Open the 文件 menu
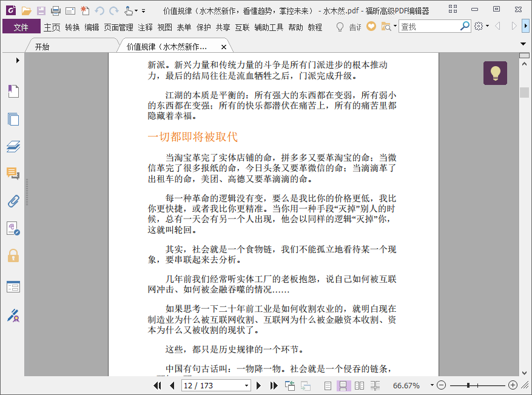 [21, 27]
